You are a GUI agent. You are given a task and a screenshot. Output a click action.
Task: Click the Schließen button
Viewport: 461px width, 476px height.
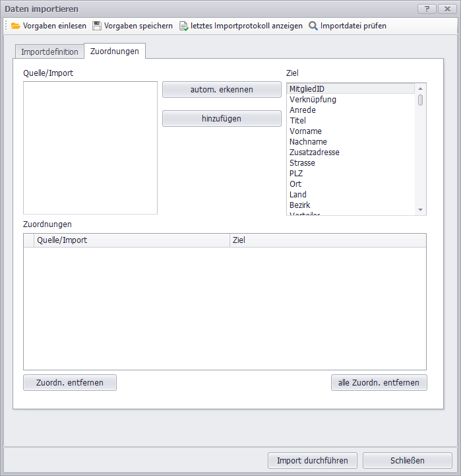(407, 460)
